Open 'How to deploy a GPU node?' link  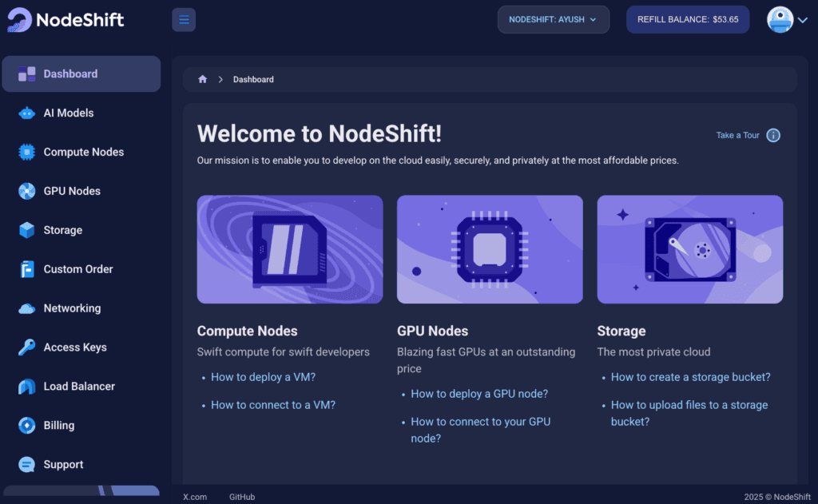pos(479,394)
